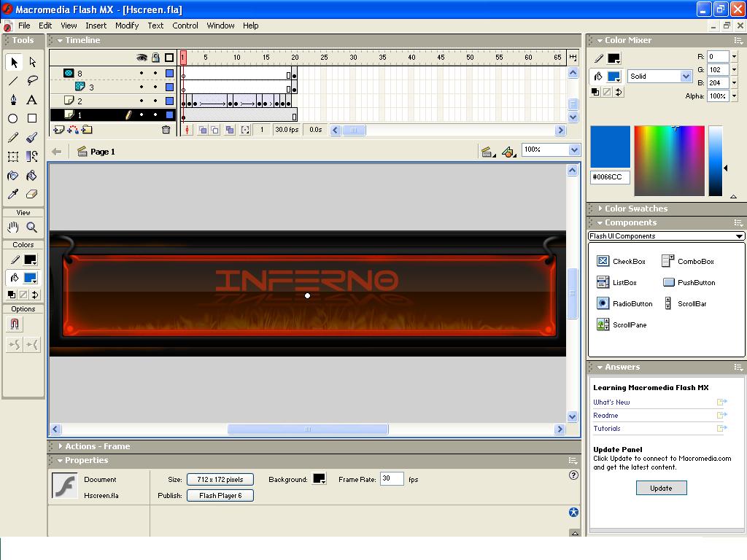Viewport: 747px width, 560px height.
Task: Select the Eyedropper tool
Action: 13,195
